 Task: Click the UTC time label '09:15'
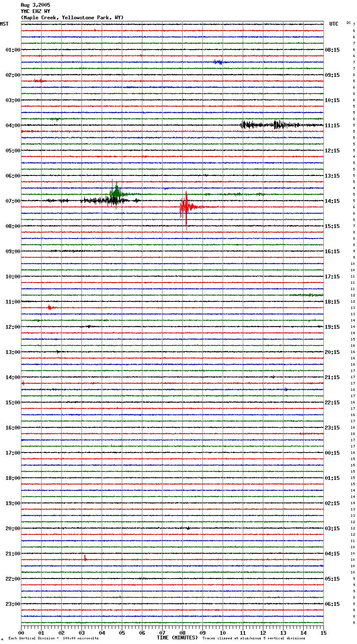coord(332,75)
